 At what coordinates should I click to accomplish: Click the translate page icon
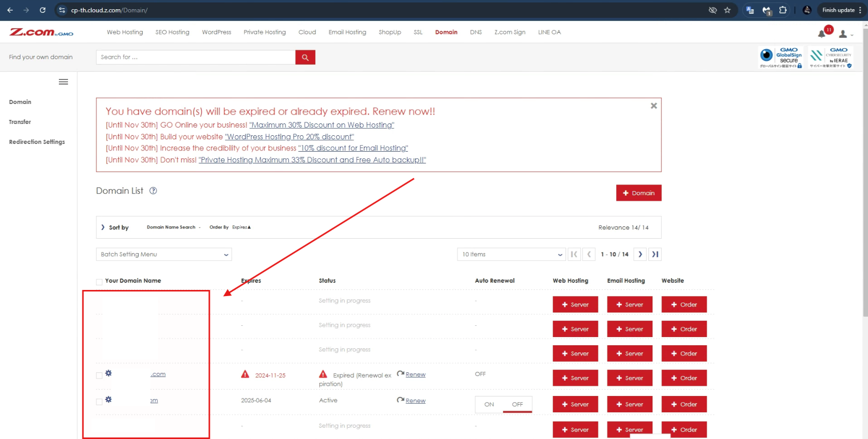750,10
